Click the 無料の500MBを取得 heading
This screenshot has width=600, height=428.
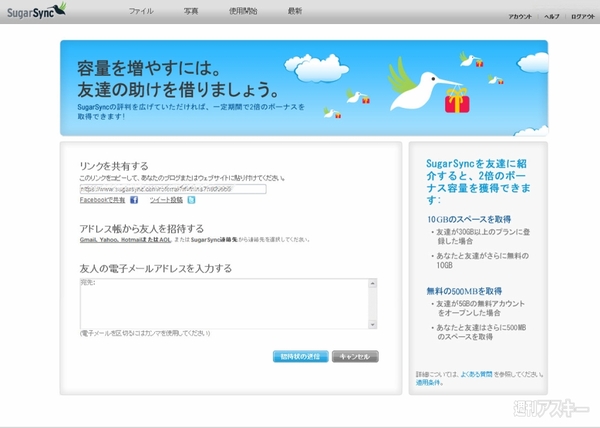(x=464, y=291)
